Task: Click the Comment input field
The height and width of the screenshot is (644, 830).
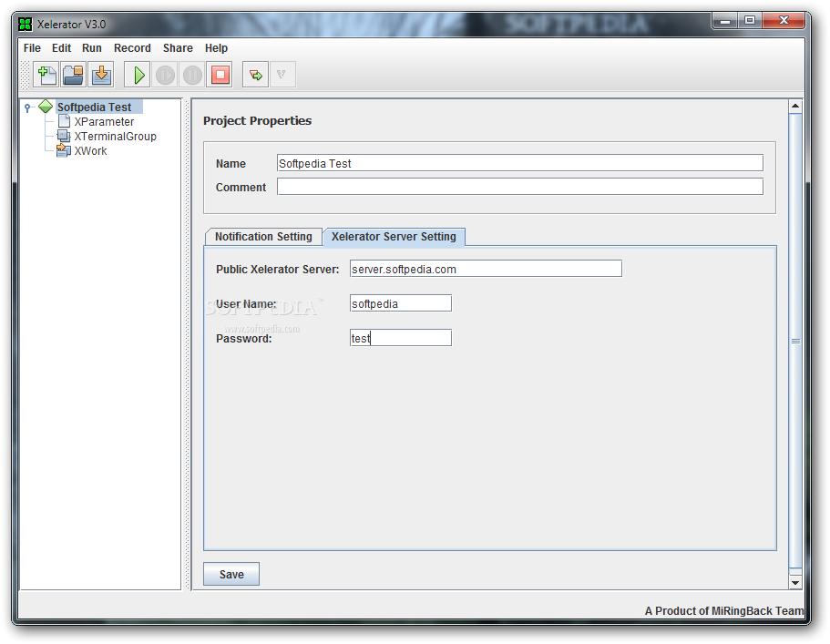Action: pos(520,186)
